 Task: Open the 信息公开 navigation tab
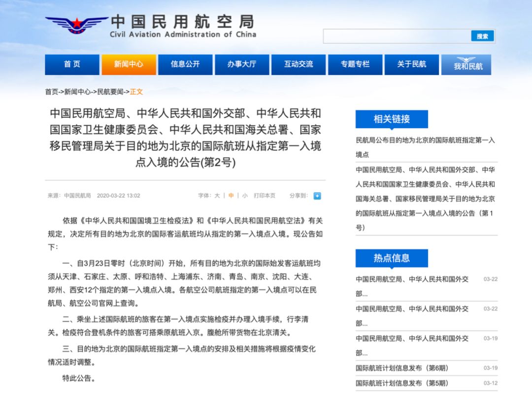coord(185,65)
